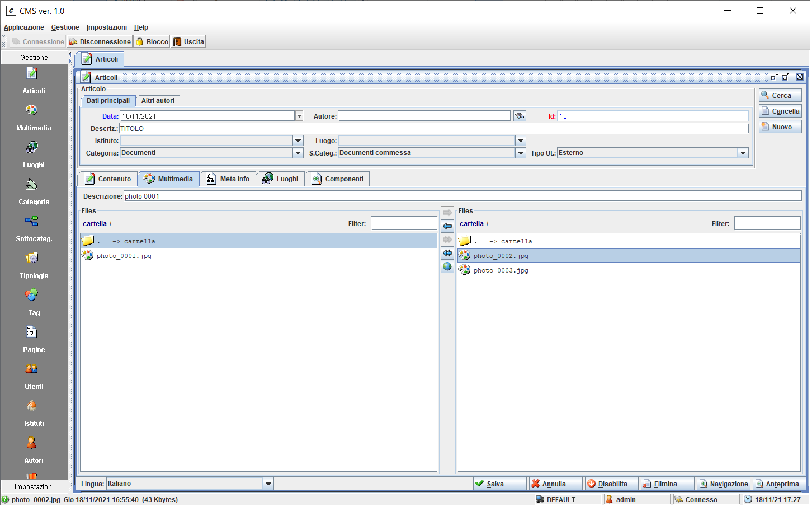Click the Impostazioni panel header in sidebar

point(34,486)
